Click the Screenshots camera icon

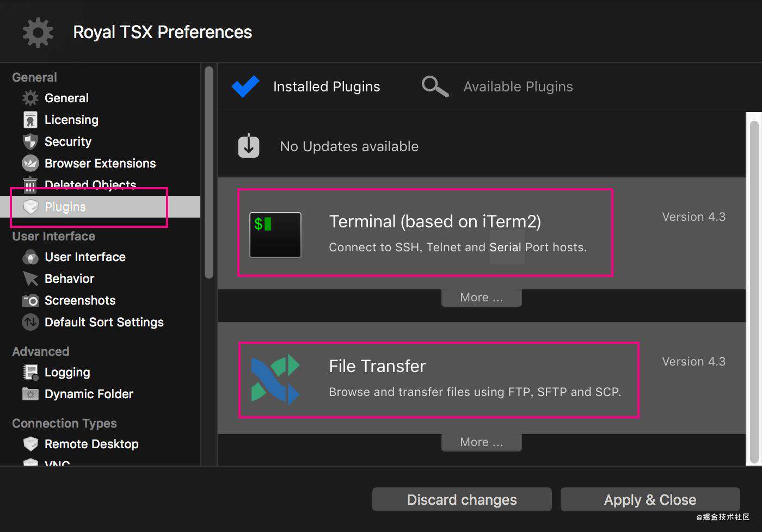pyautogui.click(x=30, y=300)
